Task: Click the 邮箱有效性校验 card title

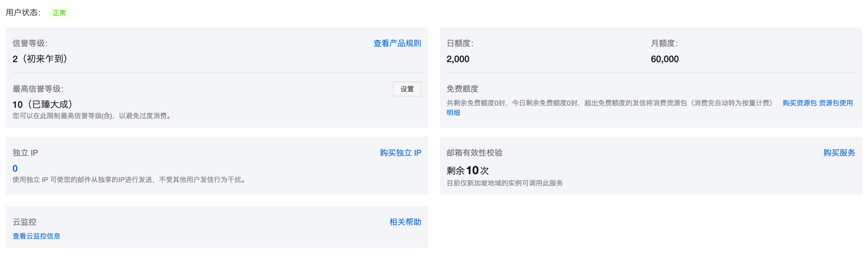Action: click(475, 153)
